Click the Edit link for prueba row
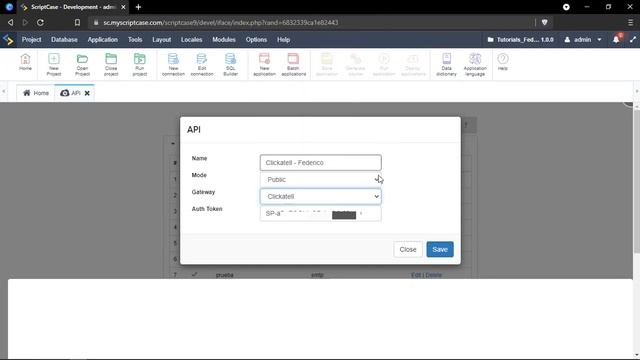 click(x=416, y=275)
